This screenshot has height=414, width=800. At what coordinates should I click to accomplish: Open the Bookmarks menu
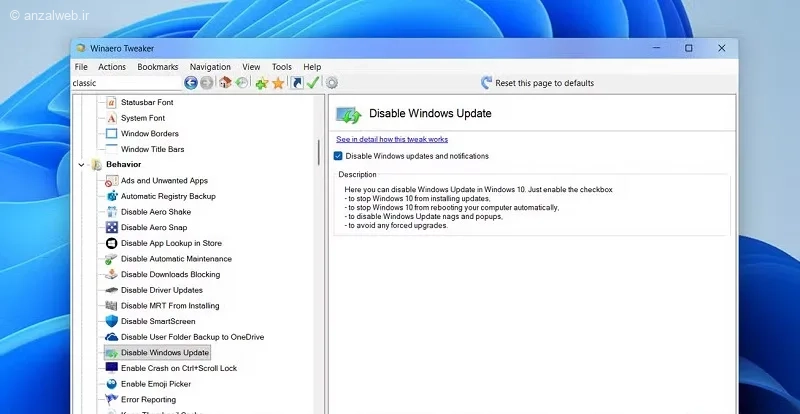[158, 67]
